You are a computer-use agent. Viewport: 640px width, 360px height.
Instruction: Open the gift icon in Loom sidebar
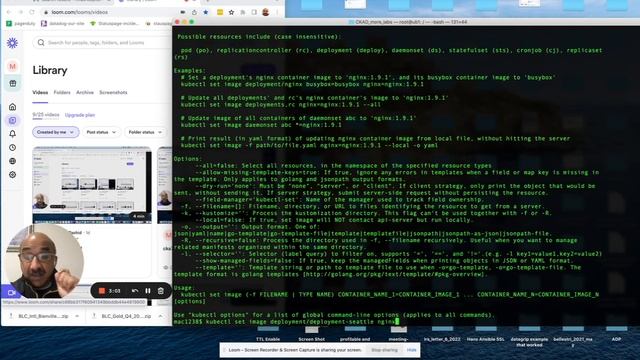pos(13,84)
